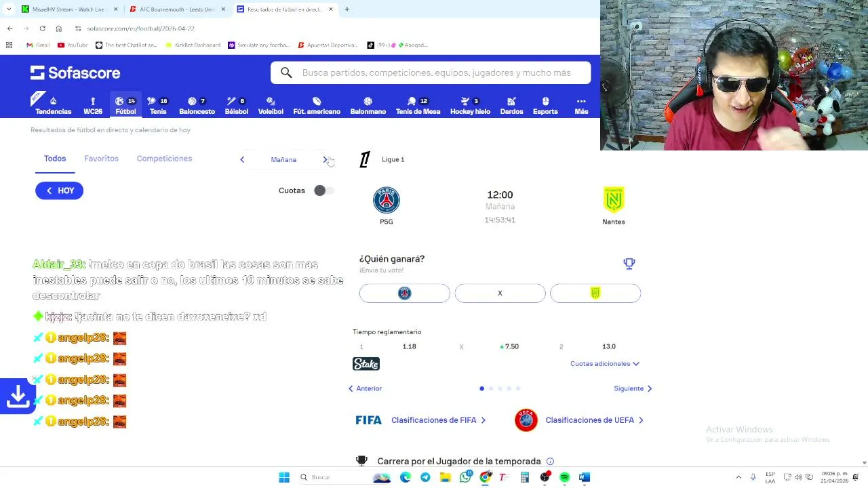
Task: Open the Nantes team crest
Action: (x=614, y=200)
